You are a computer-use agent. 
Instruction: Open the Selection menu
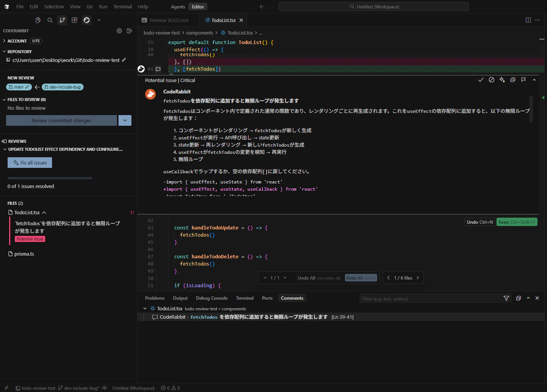point(54,6)
